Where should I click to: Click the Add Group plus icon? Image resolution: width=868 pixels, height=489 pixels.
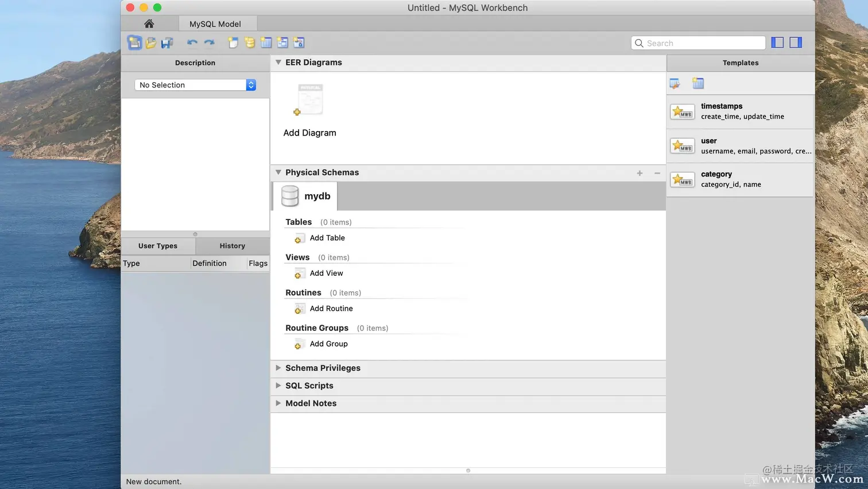[x=299, y=344]
